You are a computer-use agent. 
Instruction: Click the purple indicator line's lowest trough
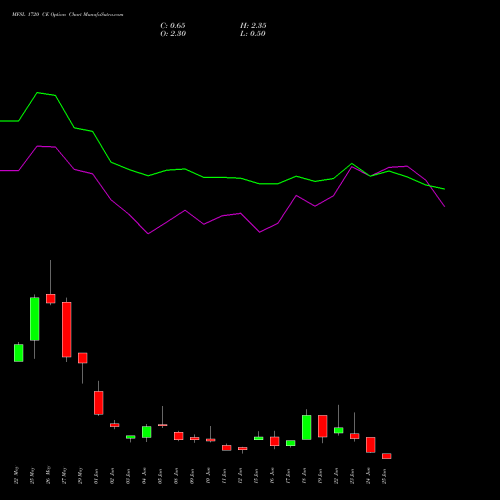(x=148, y=234)
